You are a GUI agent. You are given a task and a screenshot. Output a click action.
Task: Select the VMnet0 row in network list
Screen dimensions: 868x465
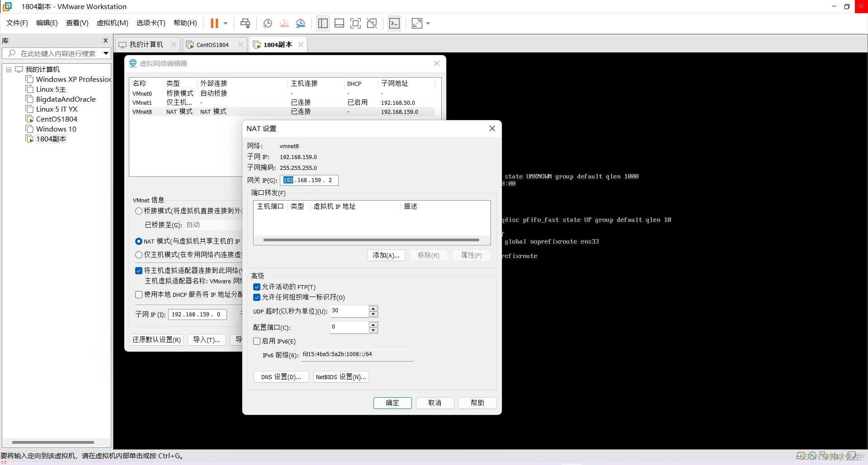[283, 94]
